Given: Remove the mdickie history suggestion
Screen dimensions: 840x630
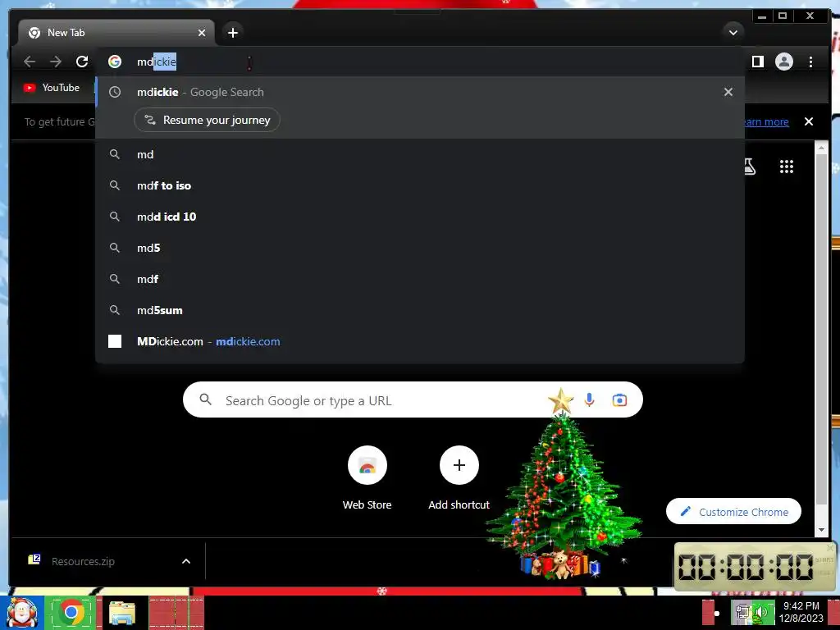Looking at the screenshot, I should [x=728, y=92].
